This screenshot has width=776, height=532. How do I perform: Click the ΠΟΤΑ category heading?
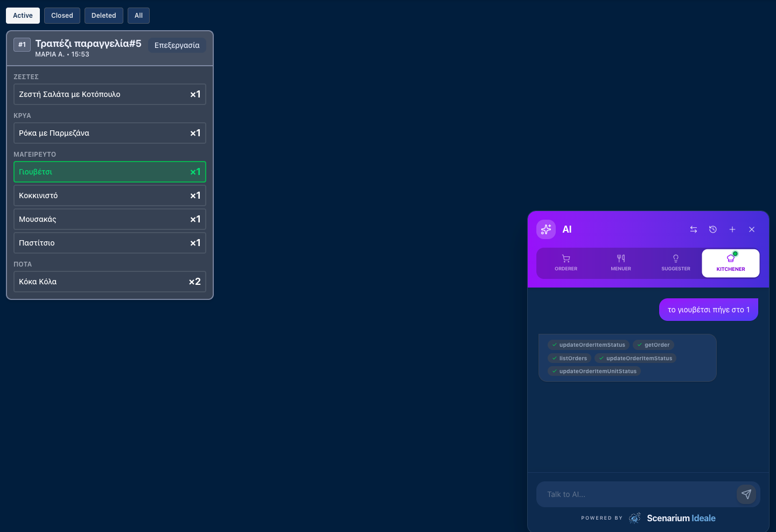(x=23, y=264)
